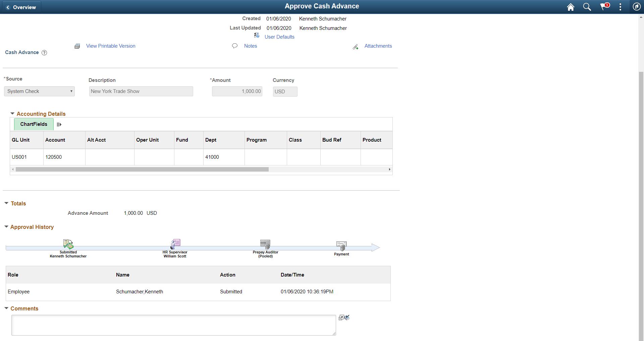Open the Home page from the header
This screenshot has height=341, width=644.
(x=571, y=7)
